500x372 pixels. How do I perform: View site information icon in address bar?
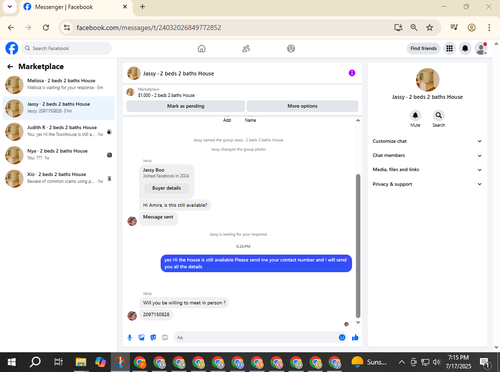click(67, 28)
